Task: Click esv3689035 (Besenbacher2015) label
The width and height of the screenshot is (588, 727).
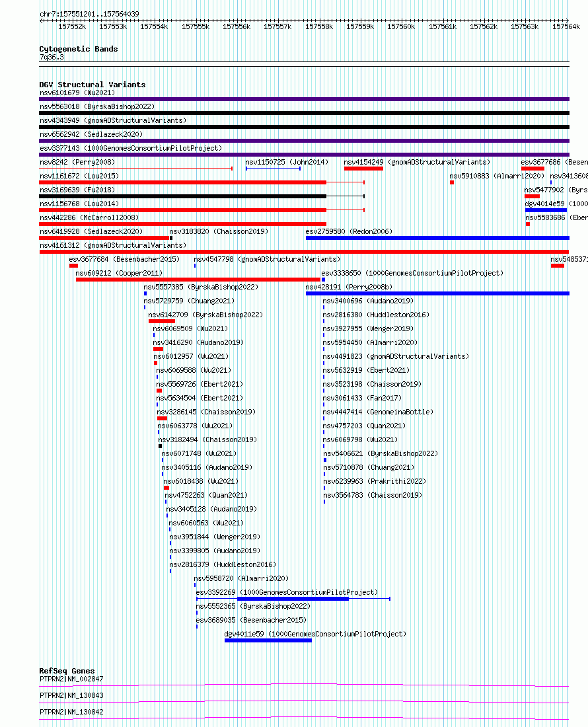Action: [251, 621]
